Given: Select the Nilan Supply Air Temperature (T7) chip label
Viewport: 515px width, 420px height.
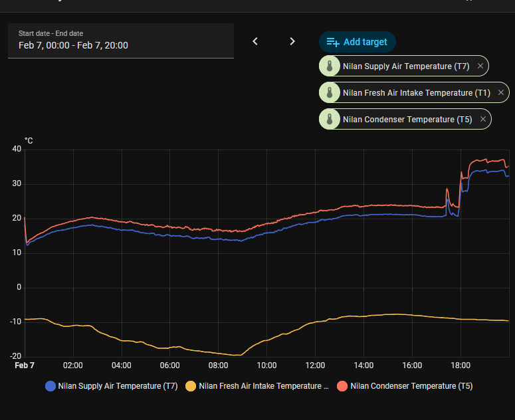Looking at the screenshot, I should click(406, 66).
